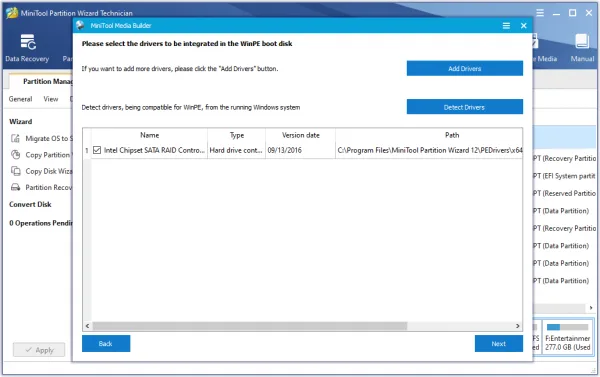Click the Wizard section heading
The height and width of the screenshot is (377, 600).
point(21,122)
